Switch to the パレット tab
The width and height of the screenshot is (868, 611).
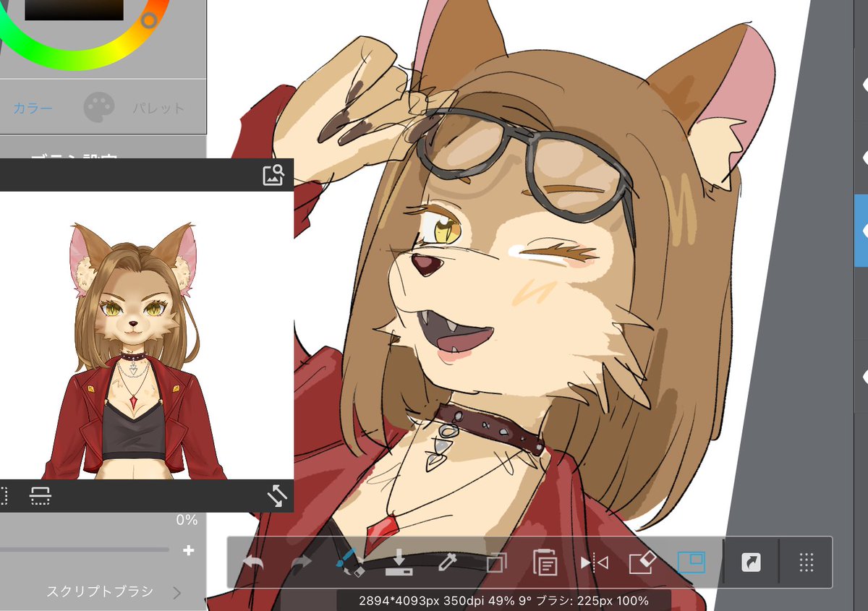click(158, 108)
